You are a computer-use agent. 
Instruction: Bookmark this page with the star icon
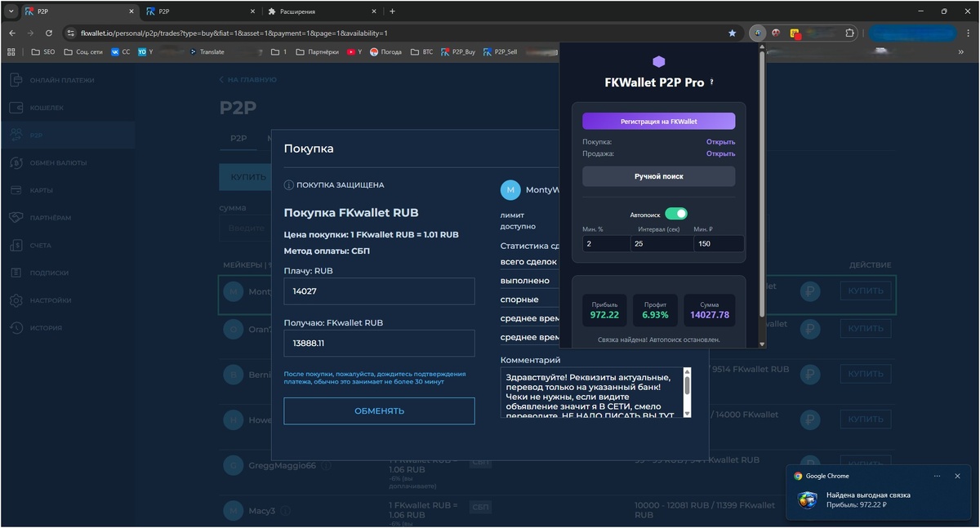pos(732,33)
